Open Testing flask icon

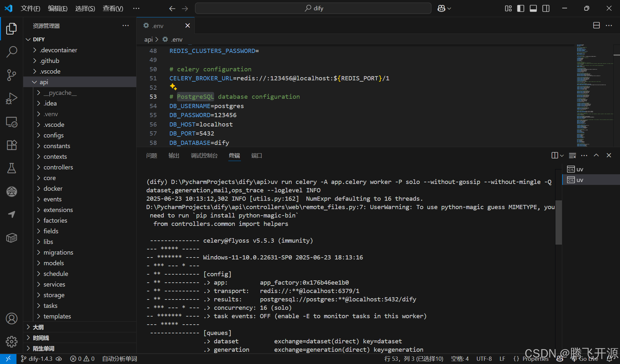tap(12, 168)
